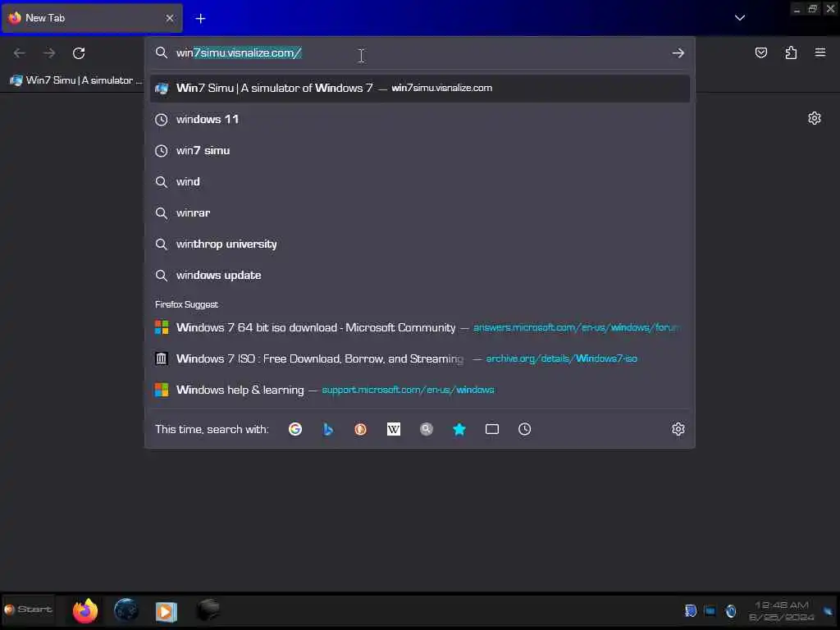840x630 pixels.
Task: Open the globe browser taskbar icon
Action: (126, 610)
